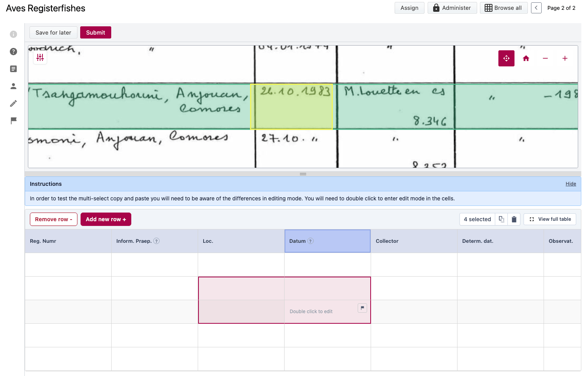Select the Observat. column header
The image size is (588, 376).
point(562,241)
